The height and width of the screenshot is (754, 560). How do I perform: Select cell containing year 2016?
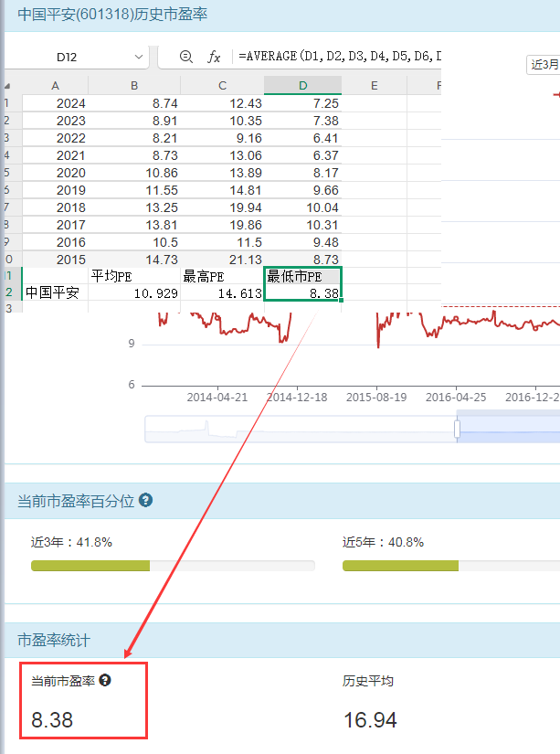coord(56,242)
